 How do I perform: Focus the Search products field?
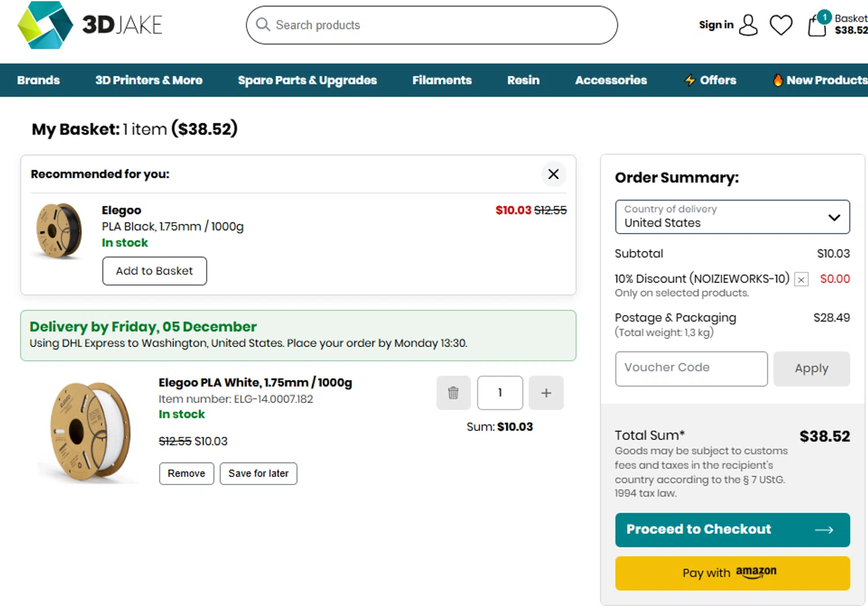point(432,25)
